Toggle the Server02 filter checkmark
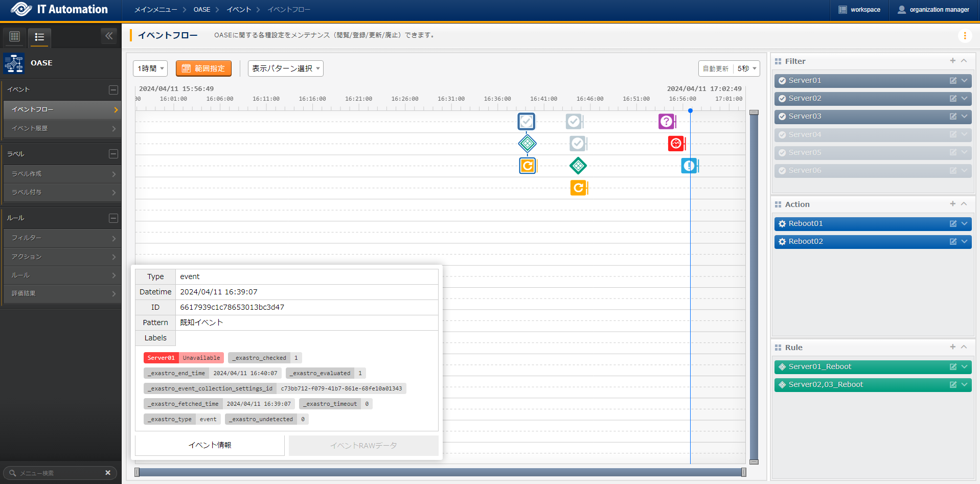Image resolution: width=980 pixels, height=484 pixels. coord(782,99)
